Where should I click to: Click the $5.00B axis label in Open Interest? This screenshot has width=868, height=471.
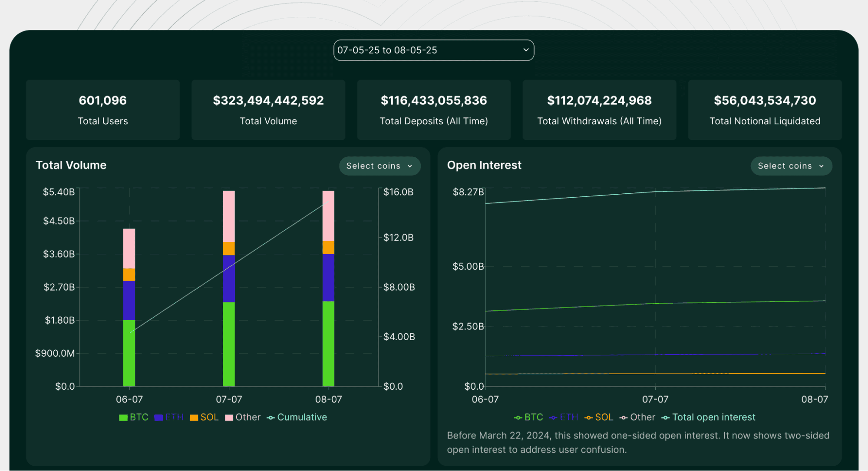[x=468, y=266]
